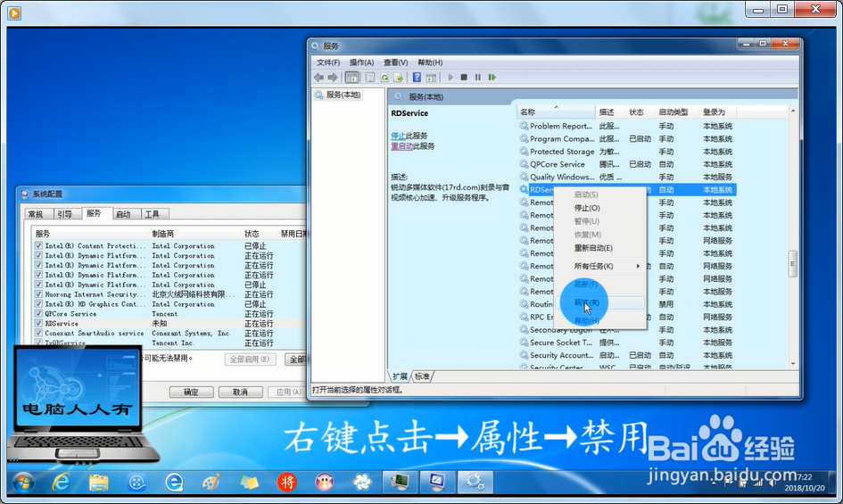Open the yellow sticky notes taskbar icon
This screenshot has height=504, width=843.
coord(249,483)
